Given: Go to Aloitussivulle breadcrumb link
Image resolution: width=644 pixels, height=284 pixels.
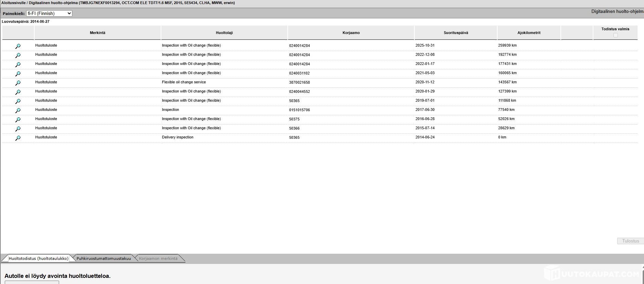Looking at the screenshot, I should click(x=13, y=3).
